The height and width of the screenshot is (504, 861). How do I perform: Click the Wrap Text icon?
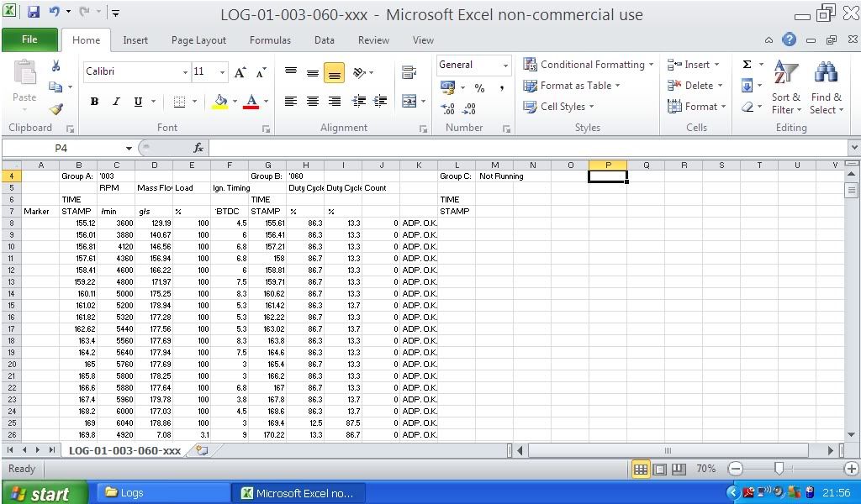pos(409,72)
